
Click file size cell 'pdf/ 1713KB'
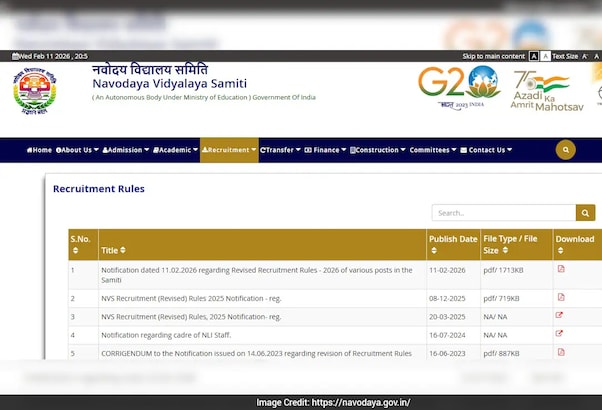503,270
